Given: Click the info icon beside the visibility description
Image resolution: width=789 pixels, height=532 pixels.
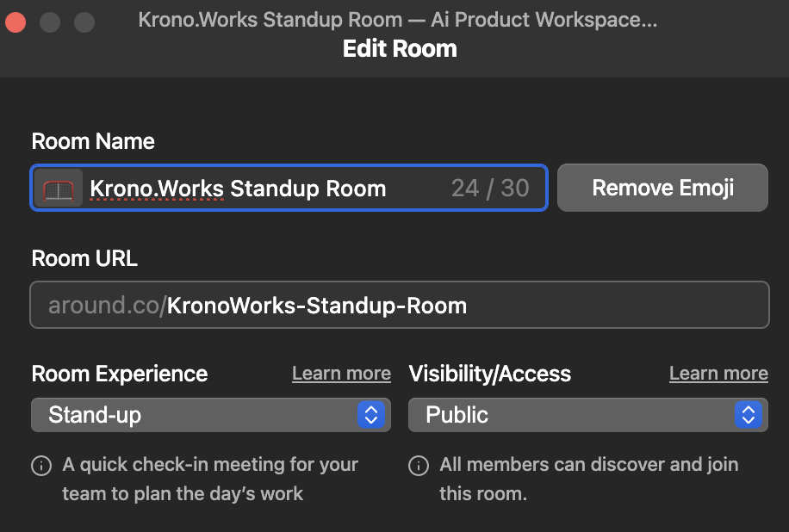Looking at the screenshot, I should click(x=418, y=466).
